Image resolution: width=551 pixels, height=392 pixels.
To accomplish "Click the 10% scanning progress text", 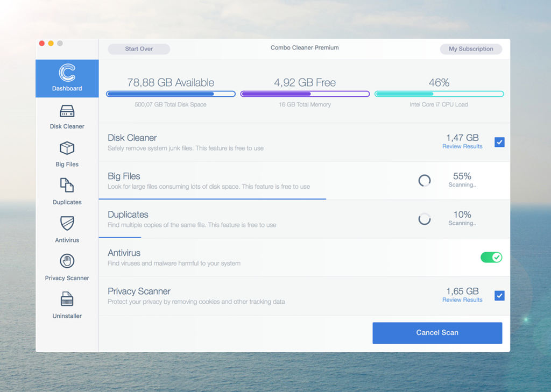I will pos(462,214).
